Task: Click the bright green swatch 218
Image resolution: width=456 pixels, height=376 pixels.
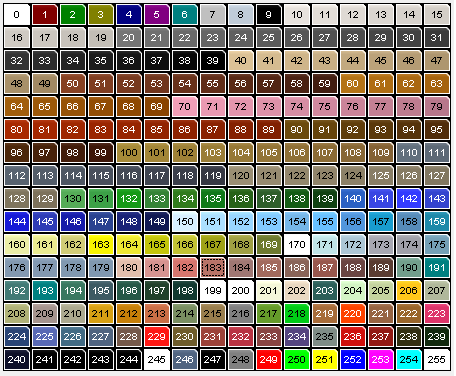Action: coord(297,314)
